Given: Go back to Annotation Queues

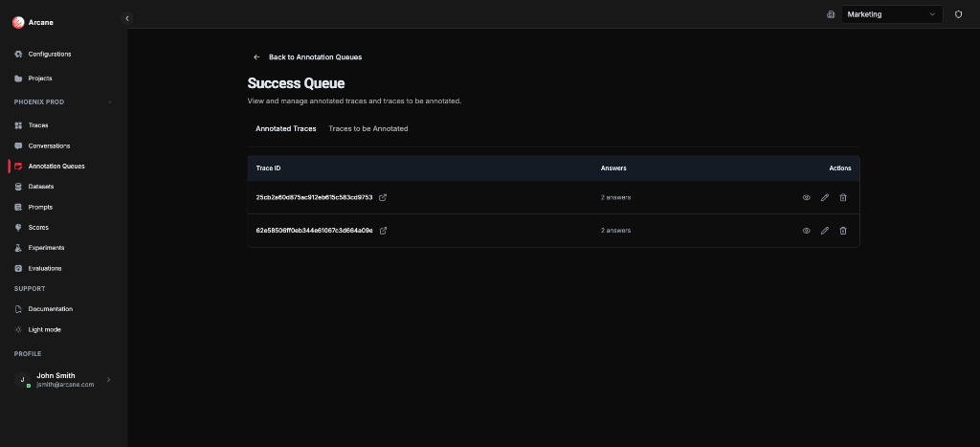Looking at the screenshot, I should (x=307, y=57).
